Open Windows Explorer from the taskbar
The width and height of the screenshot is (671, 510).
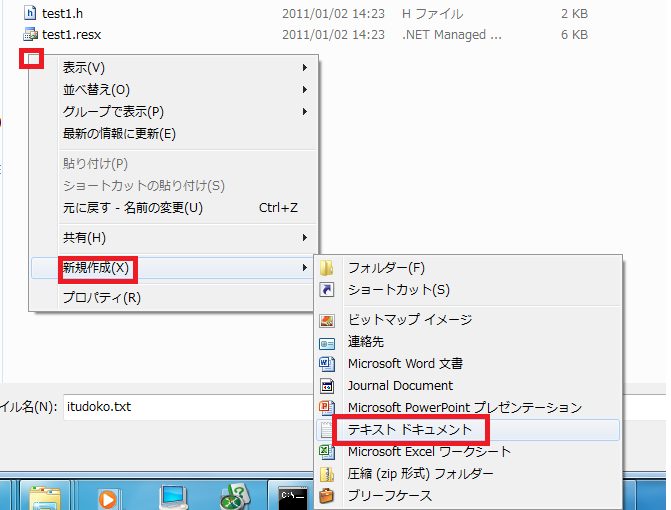(43, 496)
